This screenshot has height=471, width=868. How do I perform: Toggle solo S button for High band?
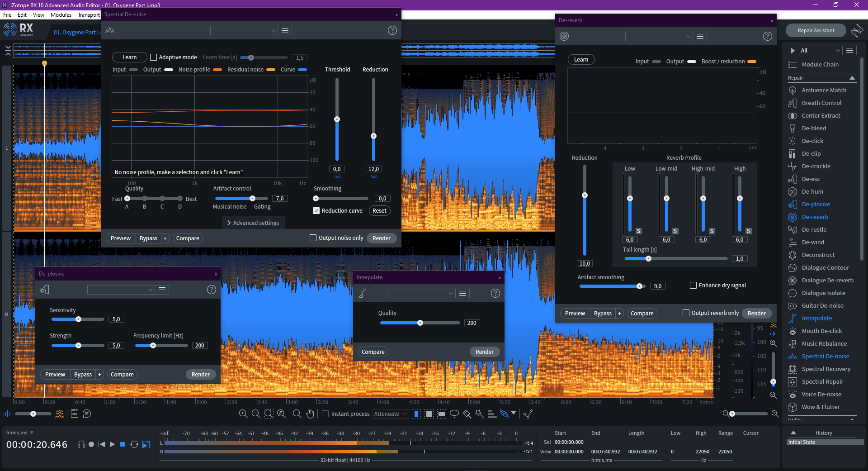[x=748, y=231]
